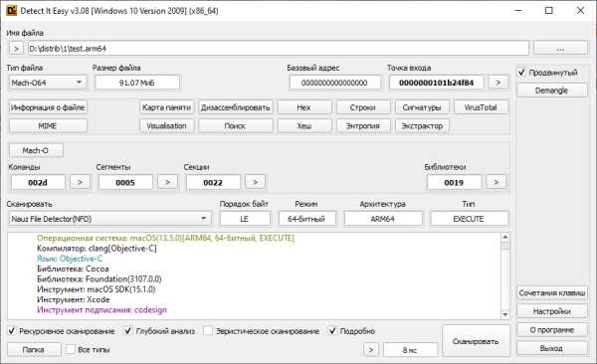Image resolution: width=597 pixels, height=364 pixels.
Task: Click the Выход button
Action: (551, 348)
